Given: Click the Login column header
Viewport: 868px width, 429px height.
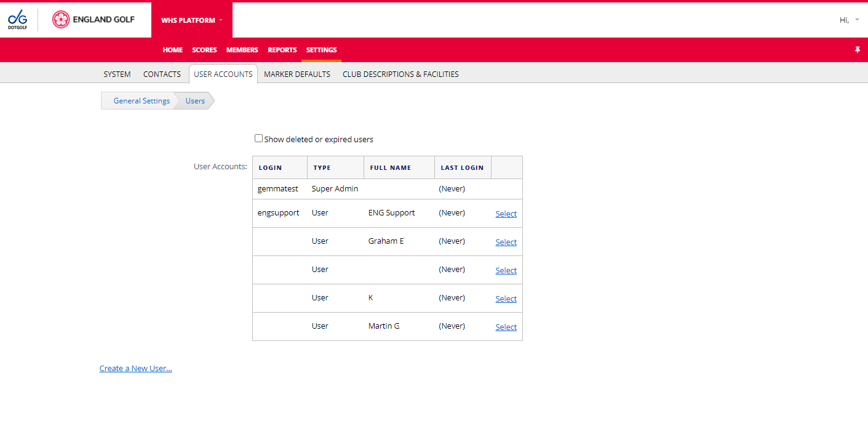Looking at the screenshot, I should pos(280,167).
